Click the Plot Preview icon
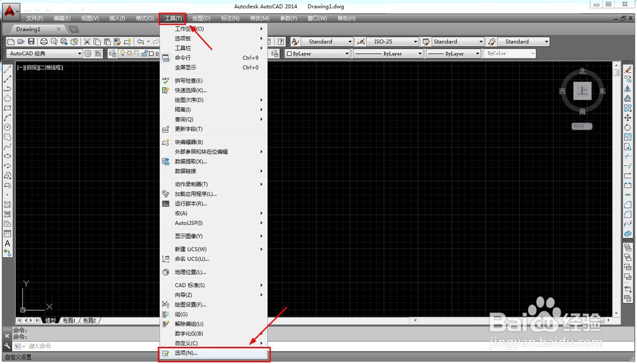Viewport: 637px width, 364px height. coord(54,41)
